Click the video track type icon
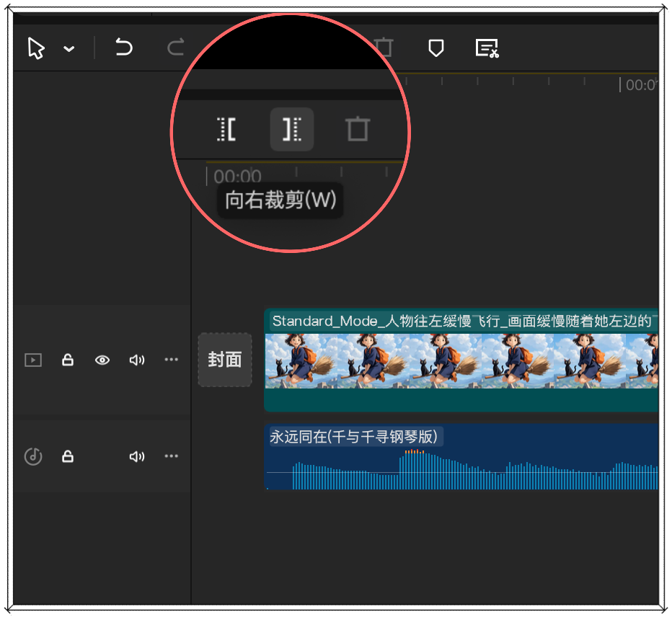672x617 pixels. click(33, 360)
